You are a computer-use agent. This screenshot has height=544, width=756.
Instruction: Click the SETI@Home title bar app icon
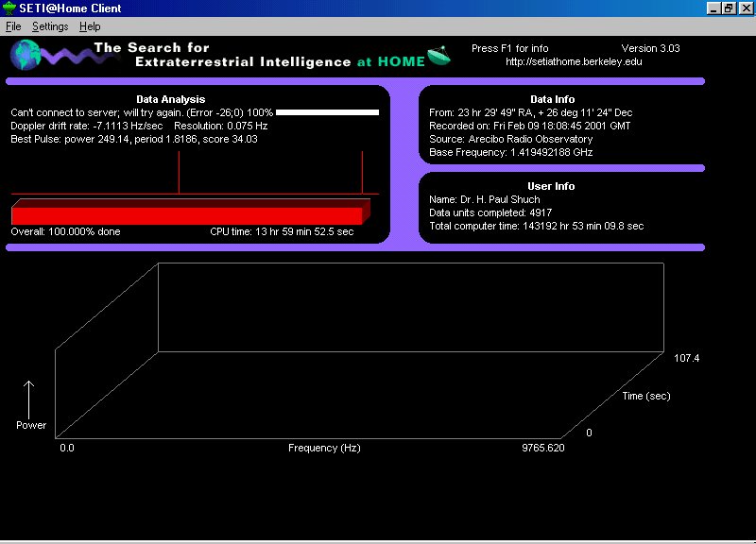pyautogui.click(x=9, y=8)
